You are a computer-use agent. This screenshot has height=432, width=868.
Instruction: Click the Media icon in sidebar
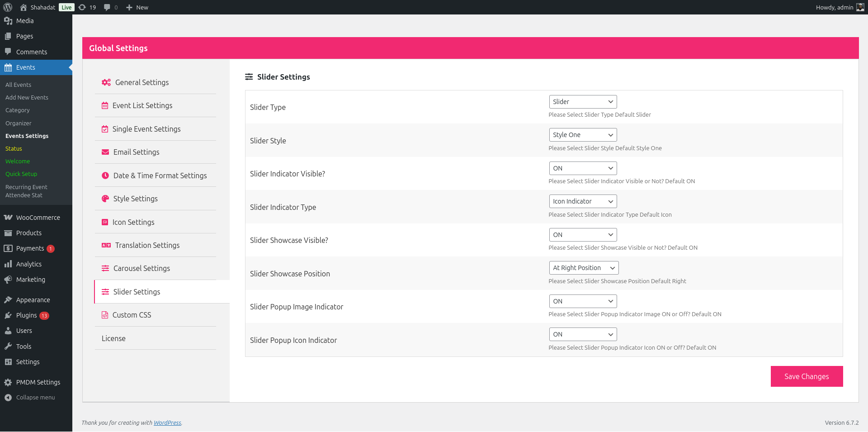tap(8, 21)
